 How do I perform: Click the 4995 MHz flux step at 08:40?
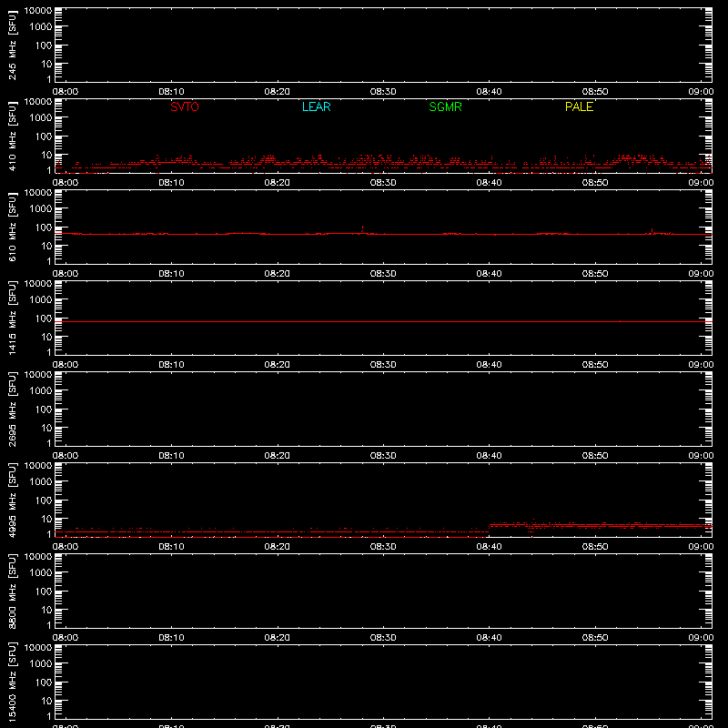(489, 529)
